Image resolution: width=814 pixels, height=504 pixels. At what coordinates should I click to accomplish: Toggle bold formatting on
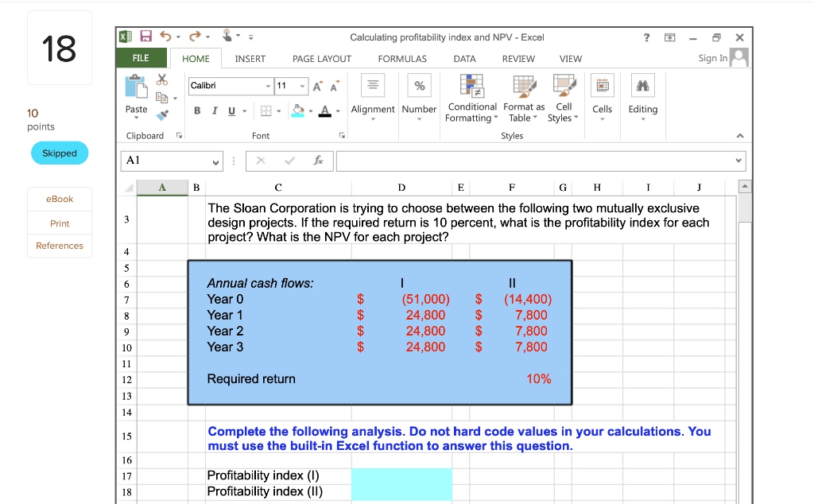tap(197, 110)
